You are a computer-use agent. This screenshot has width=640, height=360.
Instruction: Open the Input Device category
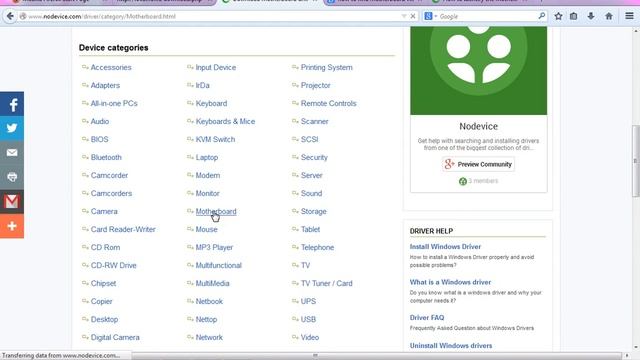tap(216, 67)
